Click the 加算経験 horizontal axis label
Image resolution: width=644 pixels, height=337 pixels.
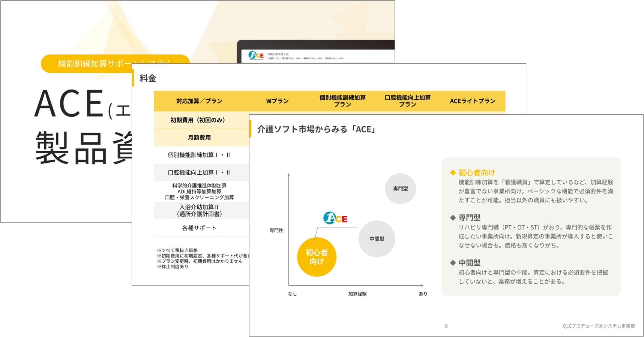357,294
